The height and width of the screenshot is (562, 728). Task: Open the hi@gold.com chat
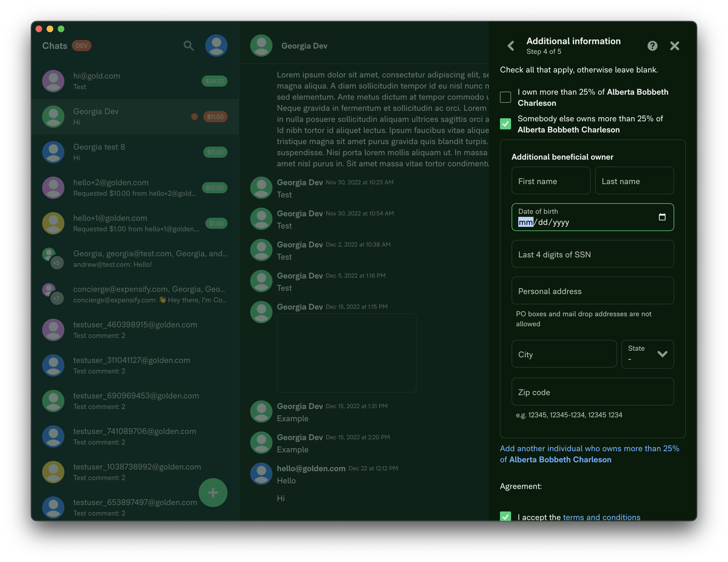(x=135, y=81)
